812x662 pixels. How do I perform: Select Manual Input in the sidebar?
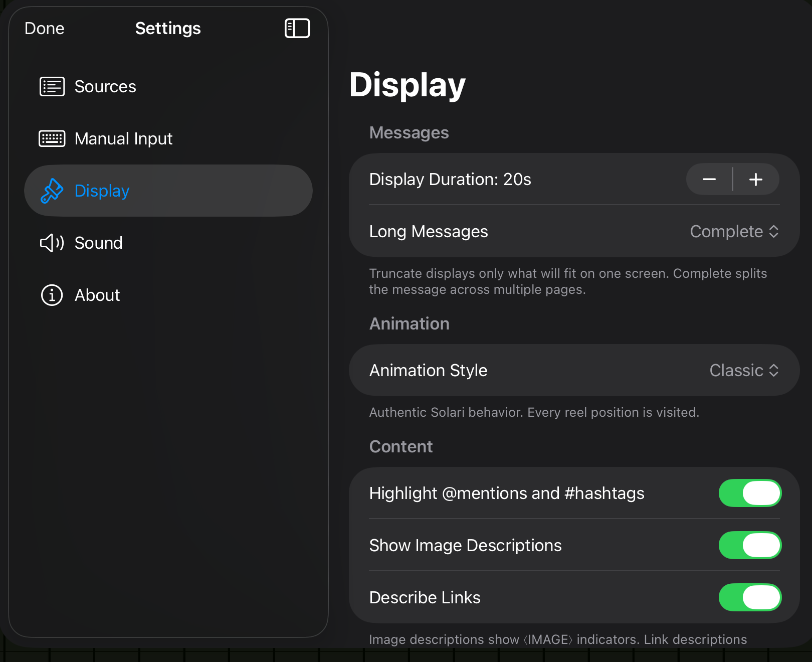coord(123,138)
